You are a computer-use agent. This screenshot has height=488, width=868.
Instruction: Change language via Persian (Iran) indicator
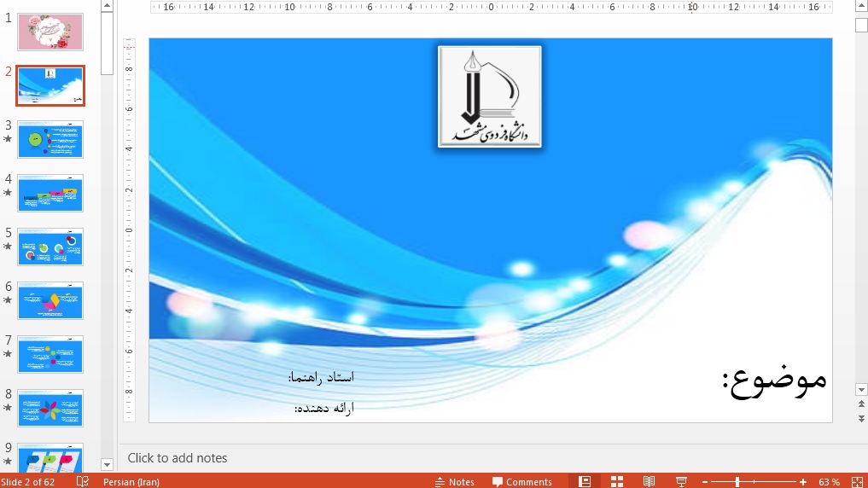(131, 481)
